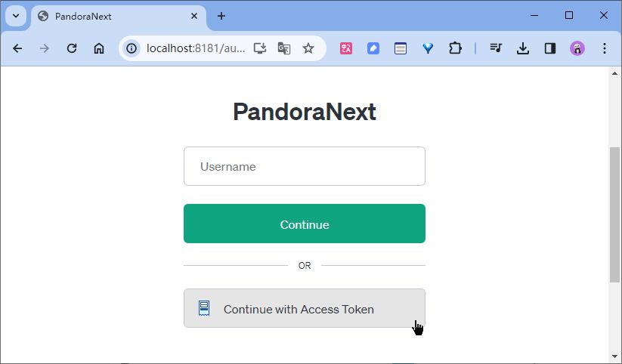
Task: Click the page's vertical scrollbar thumb
Action: point(614,215)
